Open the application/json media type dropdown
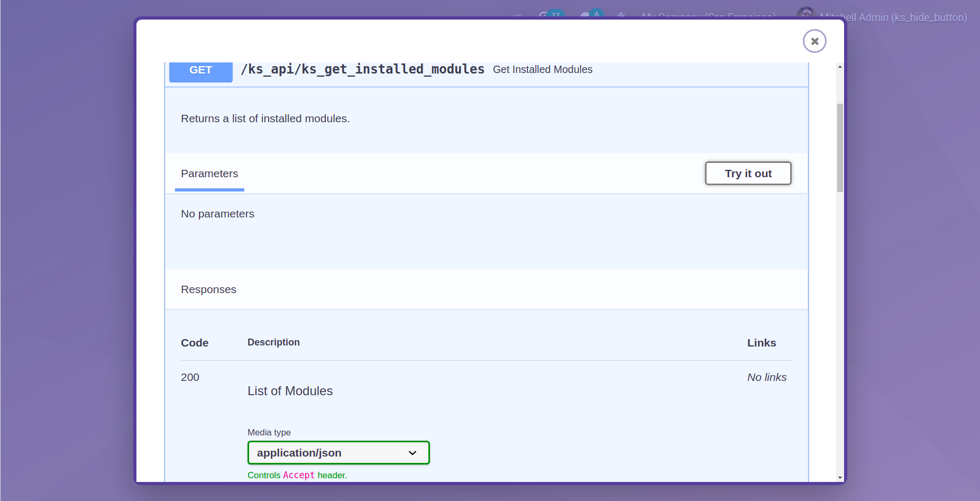980x501 pixels. click(x=338, y=452)
